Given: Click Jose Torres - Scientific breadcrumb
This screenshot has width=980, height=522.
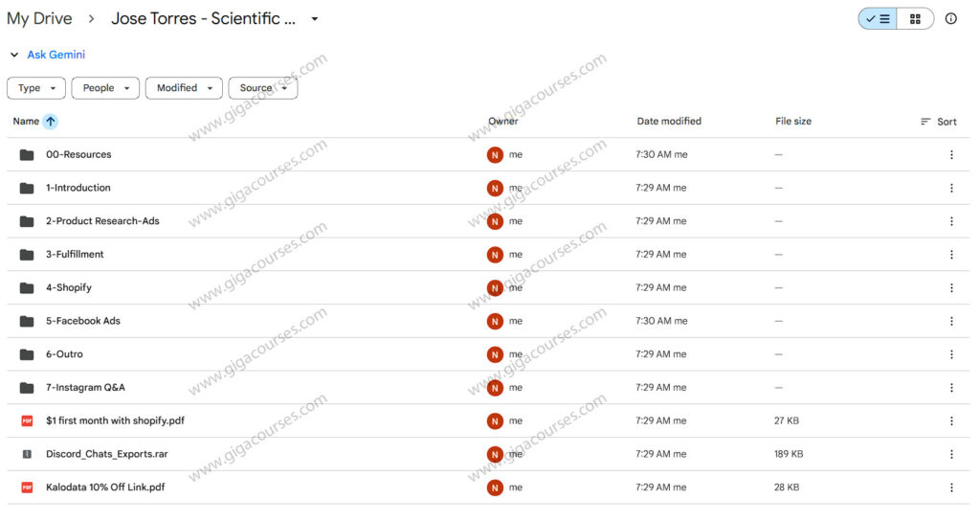Looking at the screenshot, I should pyautogui.click(x=203, y=19).
